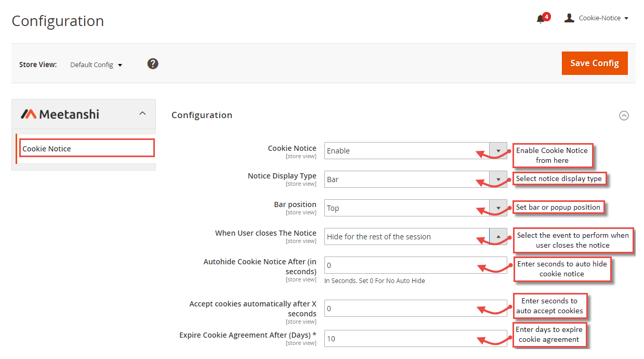Click the Cookie Notice field label
644x359 pixels.
click(x=292, y=148)
